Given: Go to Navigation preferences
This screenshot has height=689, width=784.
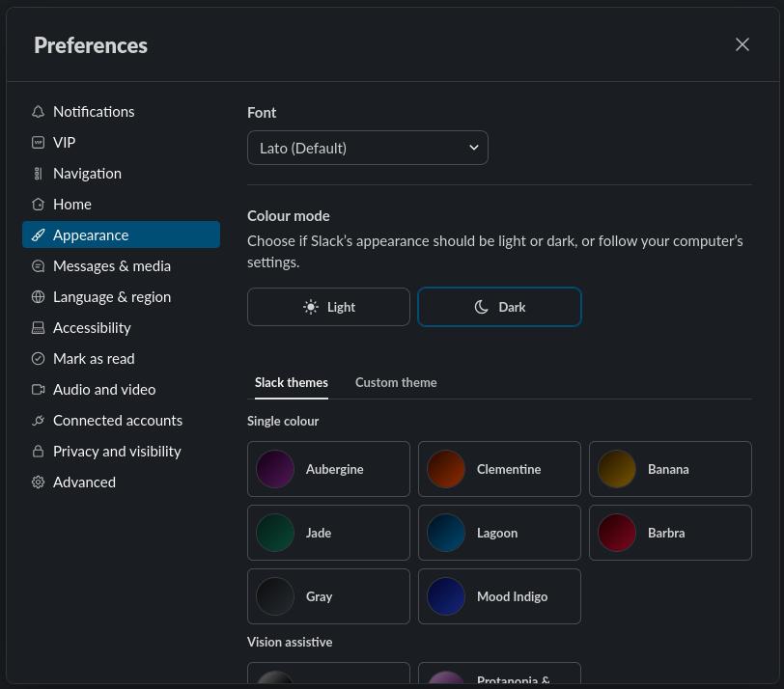Looking at the screenshot, I should click(x=121, y=174).
